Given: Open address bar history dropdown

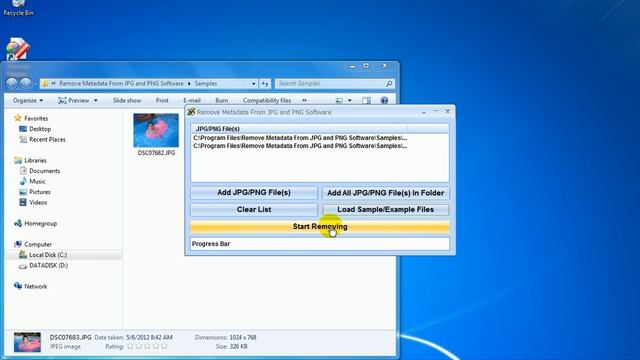Looking at the screenshot, I should tap(253, 84).
